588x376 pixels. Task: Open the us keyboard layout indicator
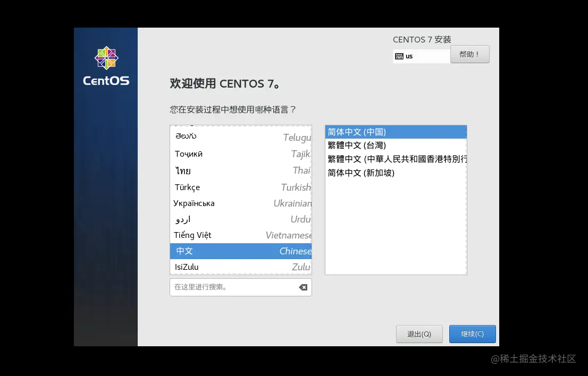point(422,56)
